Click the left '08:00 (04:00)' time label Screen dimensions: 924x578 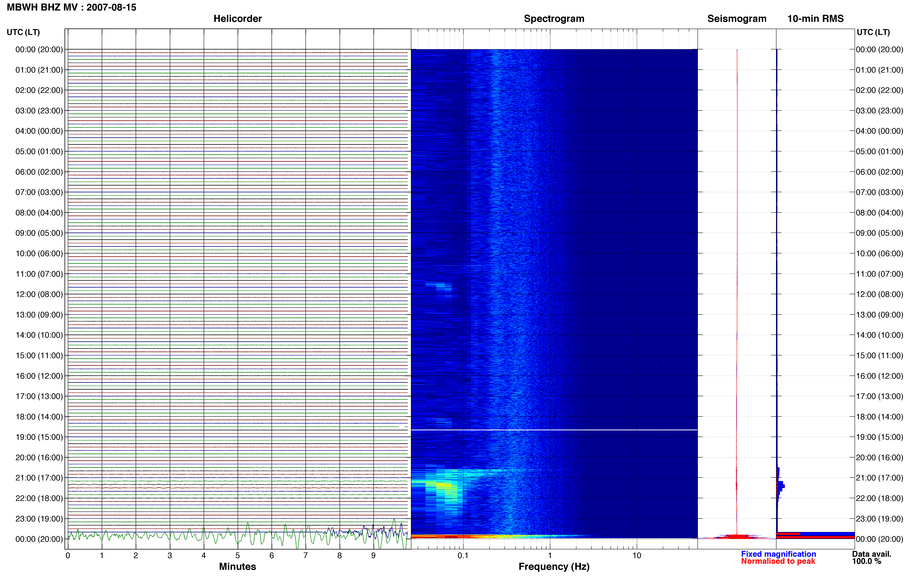click(39, 213)
